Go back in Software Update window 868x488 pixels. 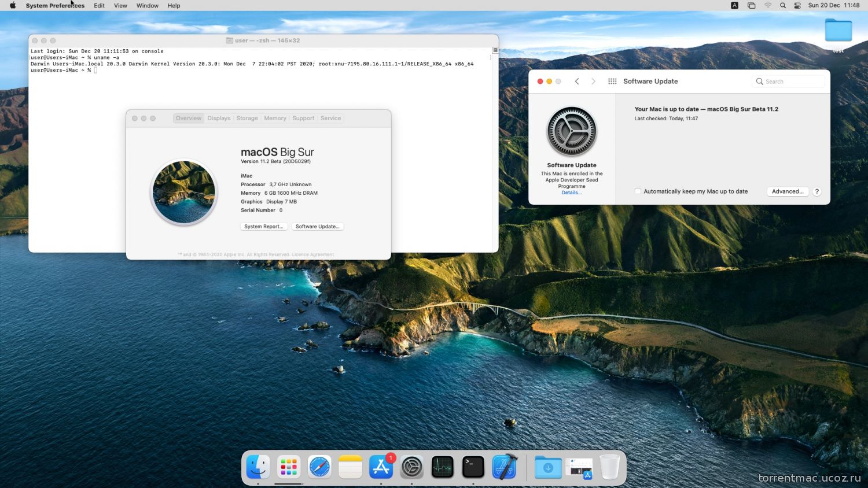tap(577, 82)
